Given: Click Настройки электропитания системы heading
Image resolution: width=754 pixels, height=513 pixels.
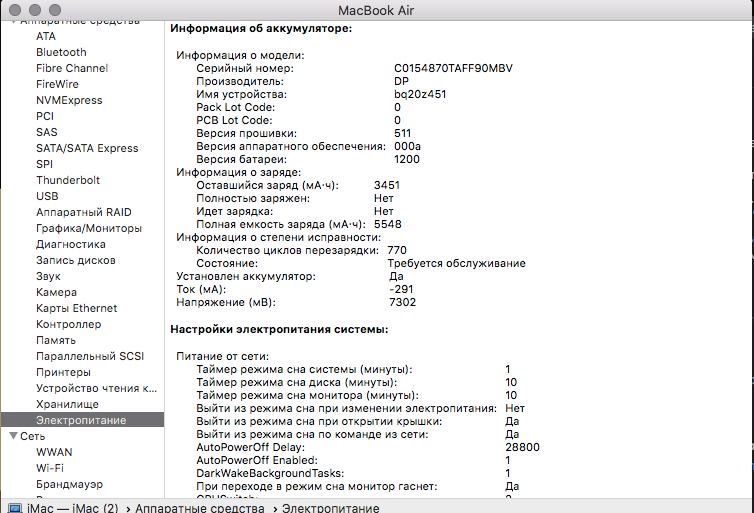Looking at the screenshot, I should [279, 329].
